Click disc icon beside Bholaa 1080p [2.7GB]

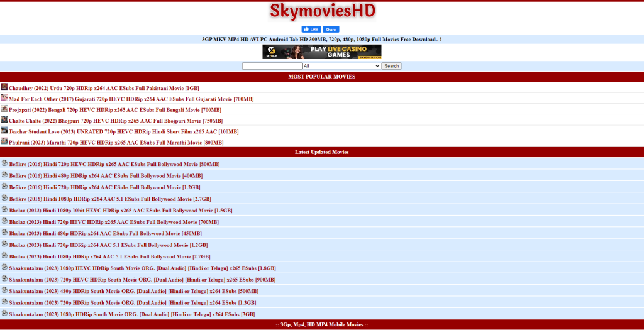4,255
